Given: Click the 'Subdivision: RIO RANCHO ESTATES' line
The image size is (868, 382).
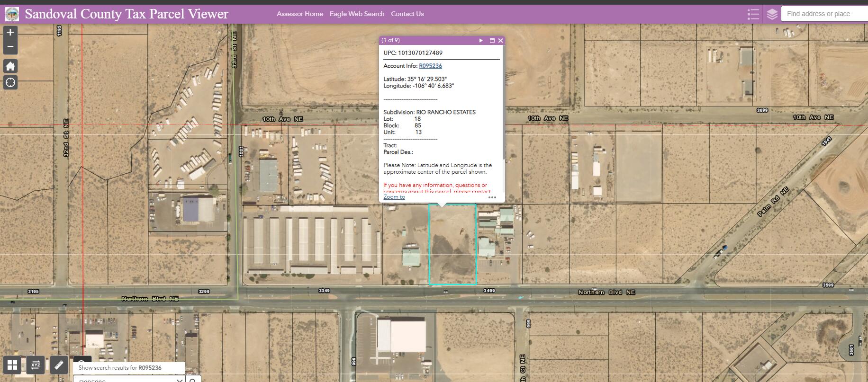Looking at the screenshot, I should [x=429, y=112].
